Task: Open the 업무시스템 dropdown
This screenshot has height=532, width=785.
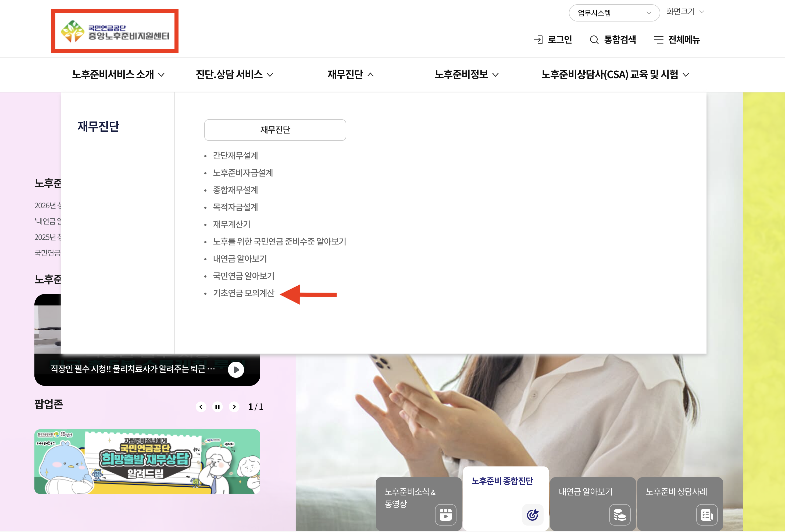Action: 614,13
